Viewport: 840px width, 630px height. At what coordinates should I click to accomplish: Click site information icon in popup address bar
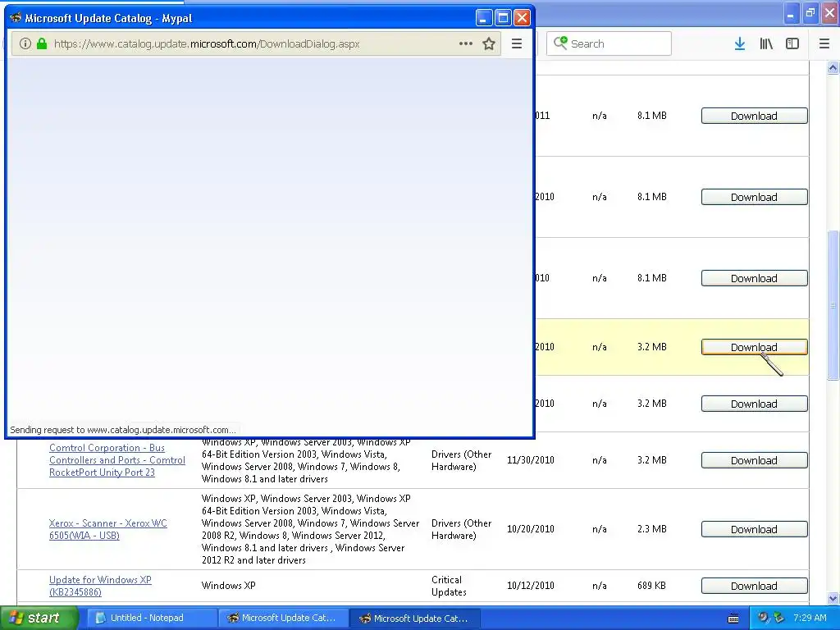coord(25,44)
